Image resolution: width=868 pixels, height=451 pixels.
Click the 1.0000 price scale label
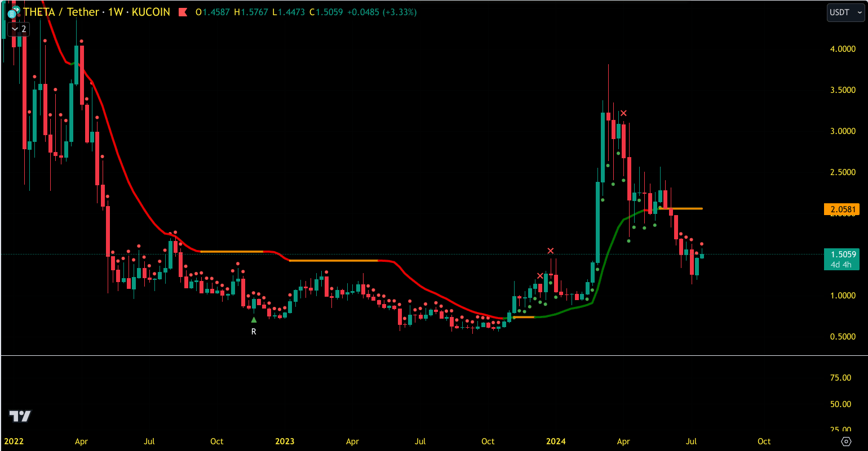tap(843, 296)
